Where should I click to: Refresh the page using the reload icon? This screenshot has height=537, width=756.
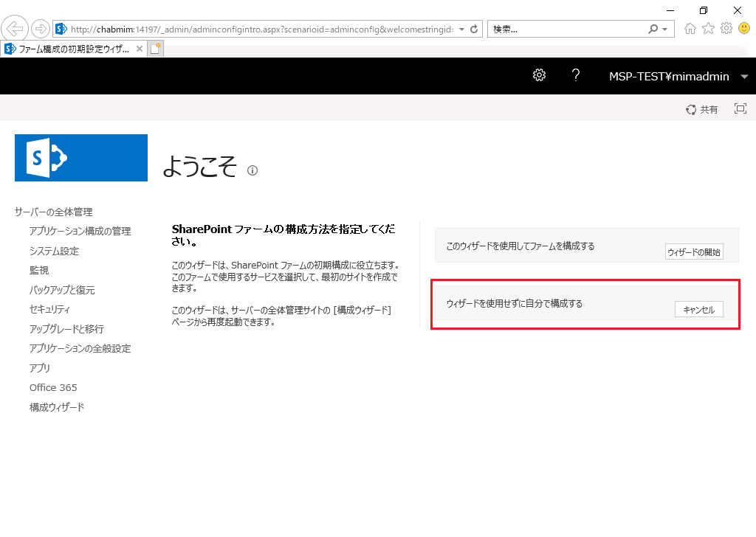475,29
